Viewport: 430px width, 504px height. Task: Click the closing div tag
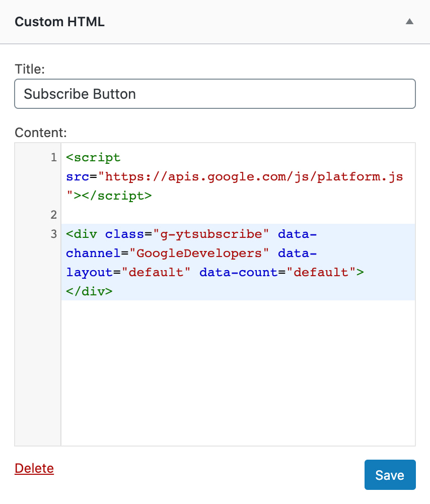[x=89, y=291]
